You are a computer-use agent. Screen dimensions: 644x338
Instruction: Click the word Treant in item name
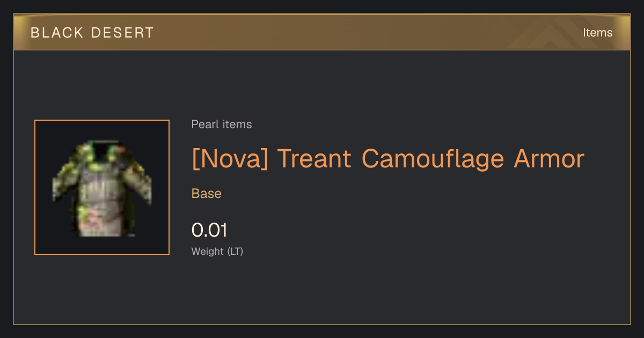[x=314, y=159]
